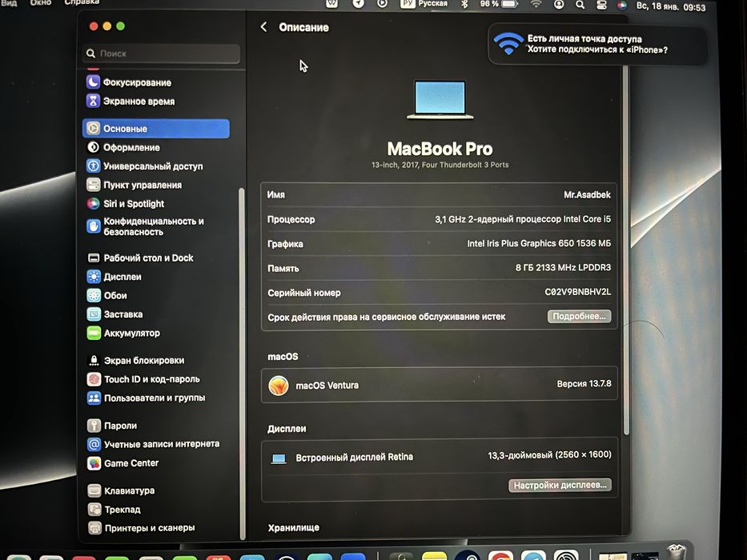Open Spotlight search from menu bar
The width and height of the screenshot is (747, 560).
[580, 5]
